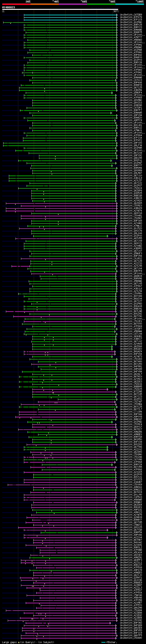Viewport: 146px width, 644px height.
Task: Select hit label UniRef100_B9F0N3
Action: [x=131, y=623]
